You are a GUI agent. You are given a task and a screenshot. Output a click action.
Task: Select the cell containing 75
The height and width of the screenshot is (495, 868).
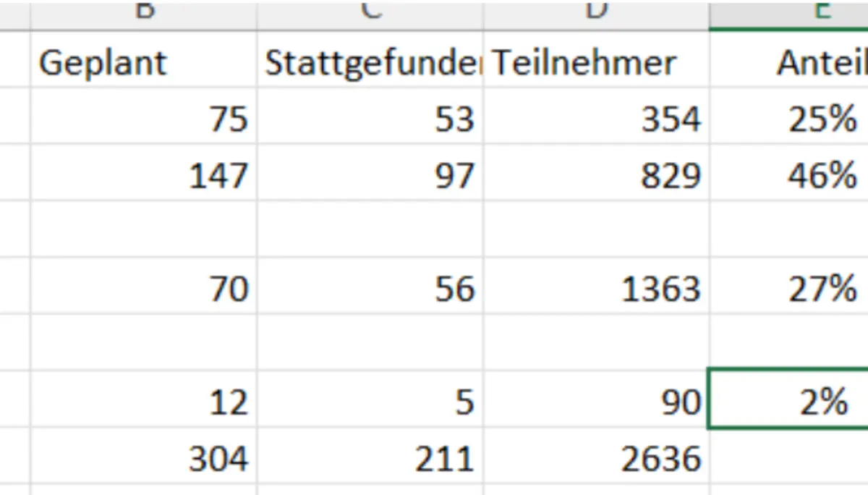click(x=143, y=119)
